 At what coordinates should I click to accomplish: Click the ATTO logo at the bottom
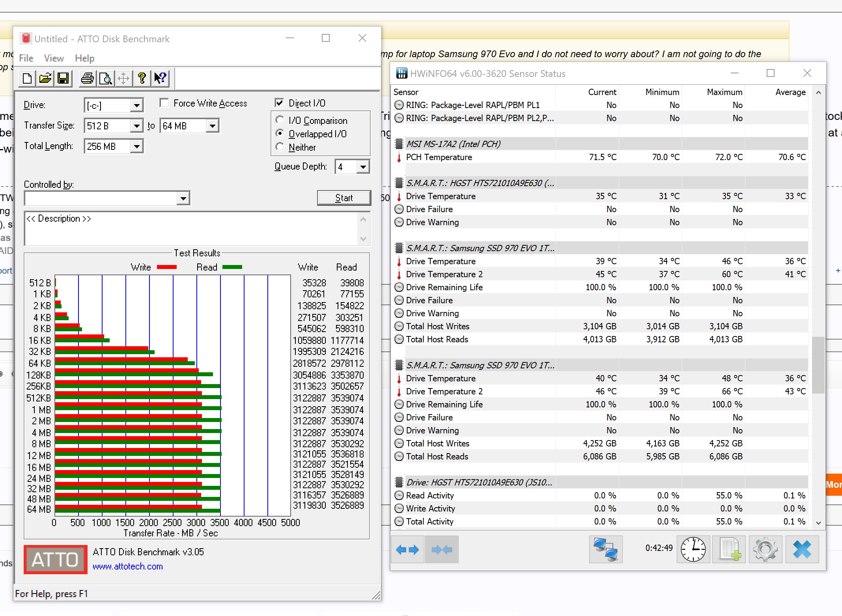click(x=55, y=559)
